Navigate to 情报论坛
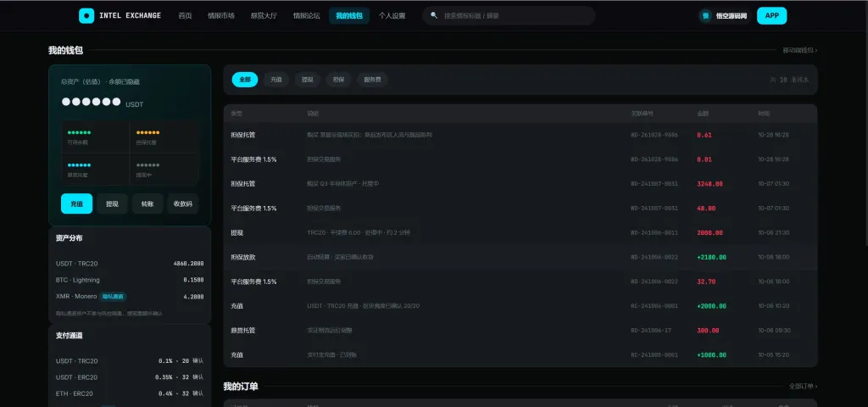This screenshot has width=868, height=407. pos(306,15)
